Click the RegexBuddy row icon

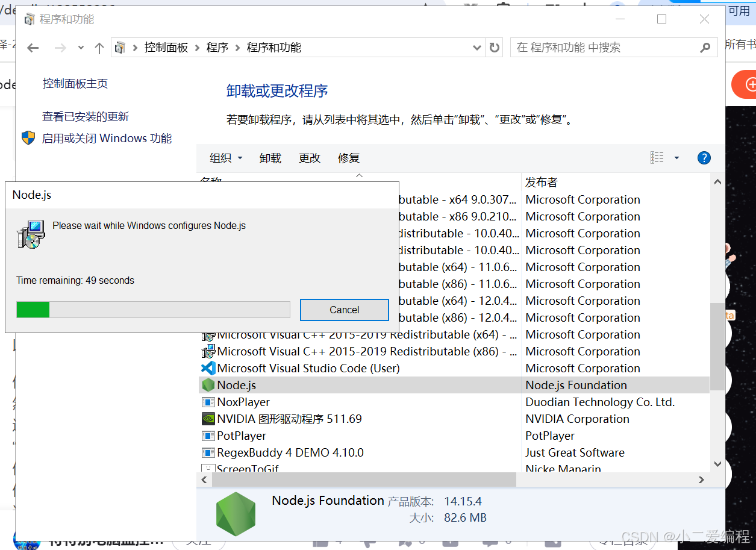[208, 452]
